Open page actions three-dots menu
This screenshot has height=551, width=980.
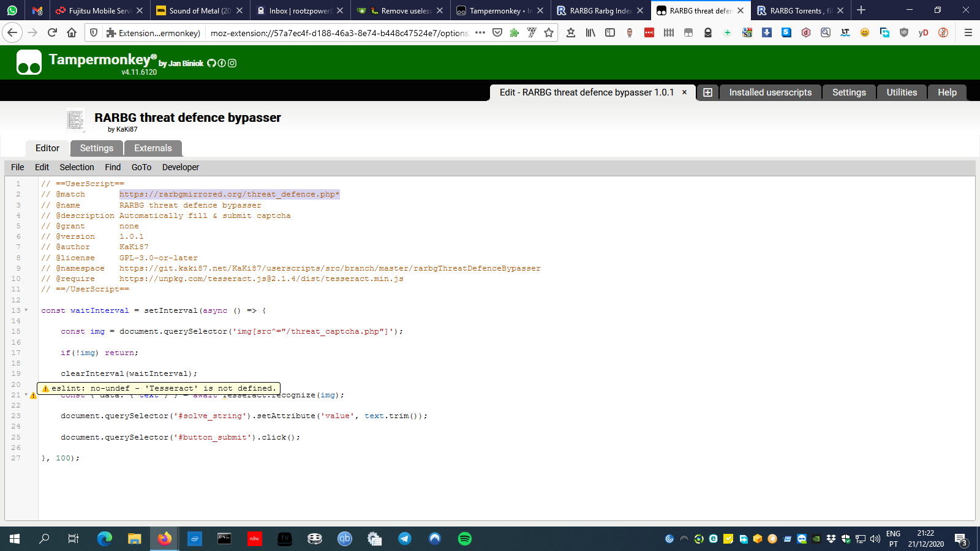[x=480, y=32]
